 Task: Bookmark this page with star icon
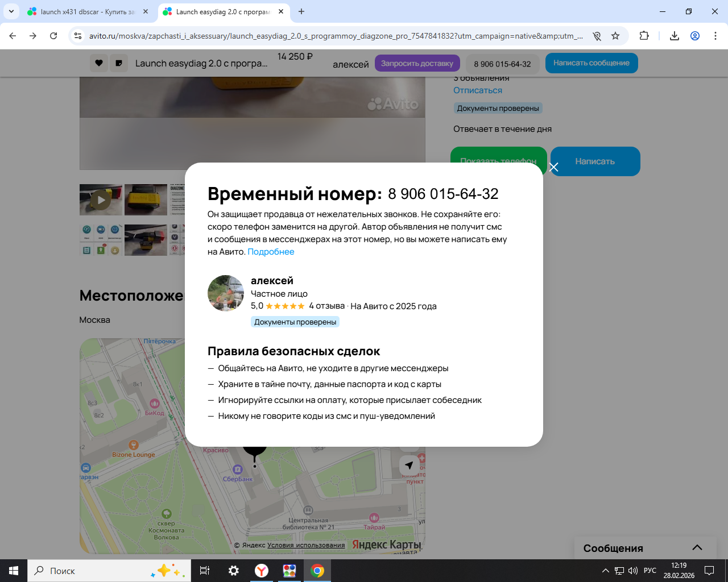pos(615,36)
